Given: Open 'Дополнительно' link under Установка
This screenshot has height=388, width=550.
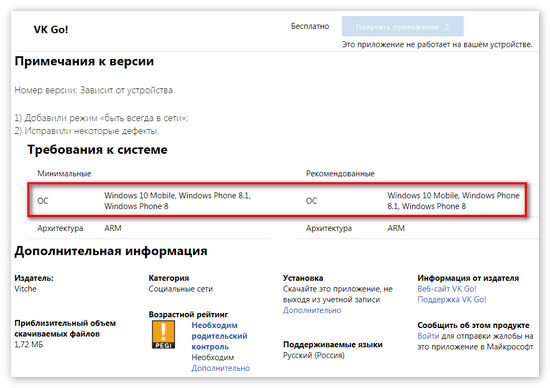Looking at the screenshot, I should click(x=312, y=310).
